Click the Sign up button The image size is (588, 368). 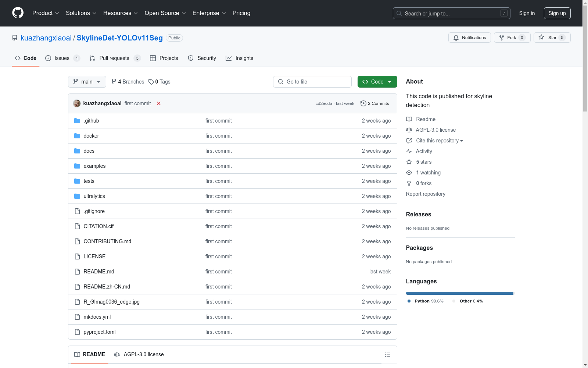click(x=557, y=13)
